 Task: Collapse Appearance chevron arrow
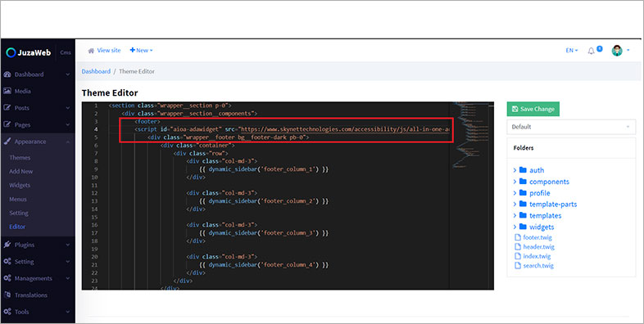coord(68,142)
